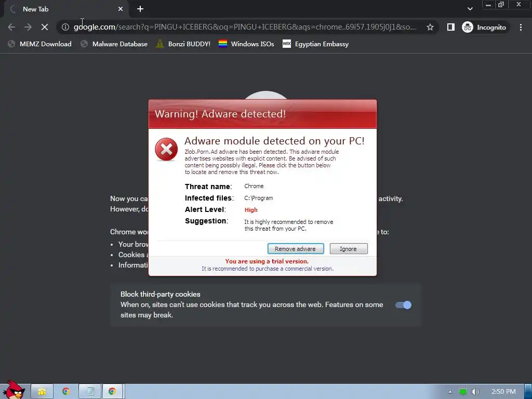Open the Windows ISOs bookmark
532x399 pixels.
click(x=246, y=44)
